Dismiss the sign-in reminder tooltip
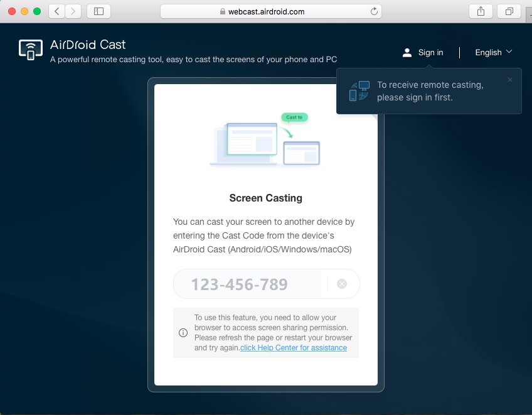The height and width of the screenshot is (415, 532). pos(510,80)
